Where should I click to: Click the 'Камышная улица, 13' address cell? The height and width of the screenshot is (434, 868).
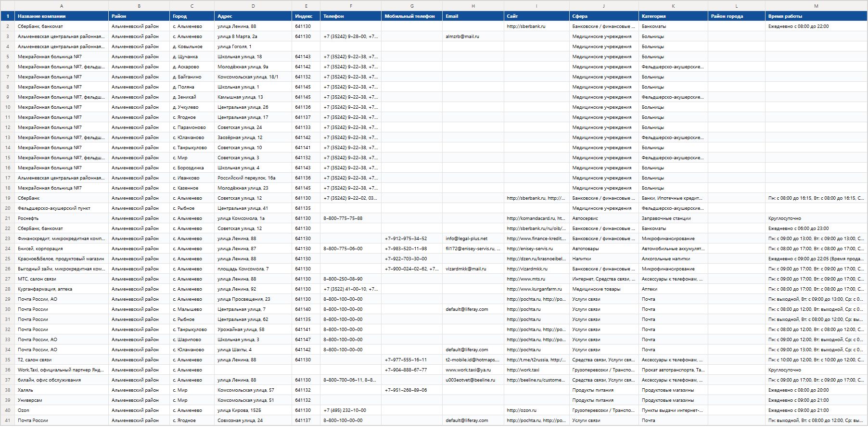tap(253, 97)
